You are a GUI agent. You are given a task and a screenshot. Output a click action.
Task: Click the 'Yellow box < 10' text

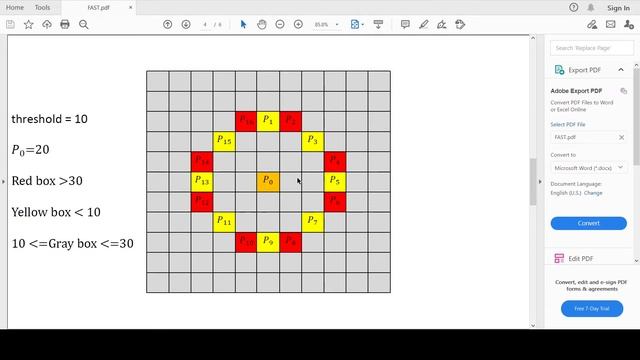pyautogui.click(x=56, y=212)
